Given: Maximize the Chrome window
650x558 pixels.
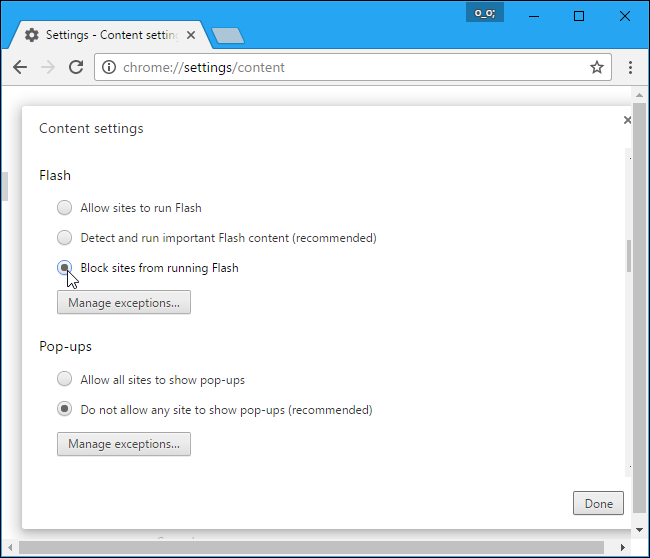Looking at the screenshot, I should [x=579, y=16].
